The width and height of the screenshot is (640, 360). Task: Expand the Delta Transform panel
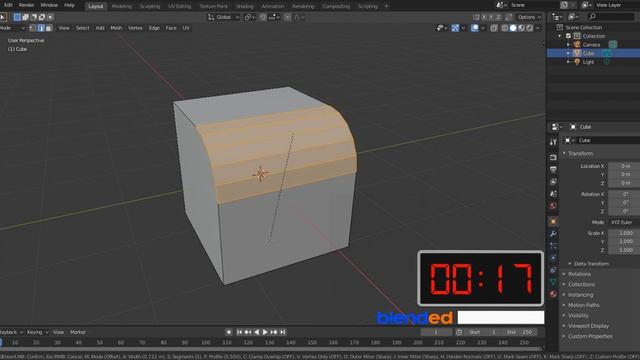point(591,264)
